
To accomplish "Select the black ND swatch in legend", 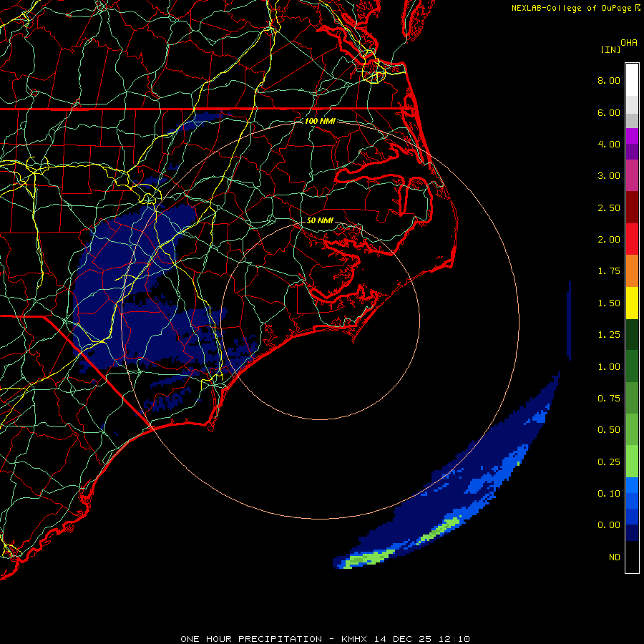I will pyautogui.click(x=632, y=557).
